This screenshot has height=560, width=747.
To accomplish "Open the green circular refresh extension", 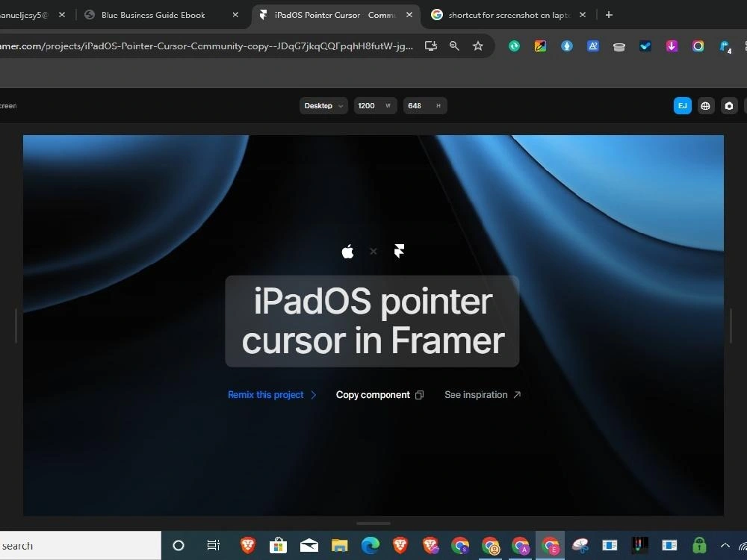I will tap(514, 46).
